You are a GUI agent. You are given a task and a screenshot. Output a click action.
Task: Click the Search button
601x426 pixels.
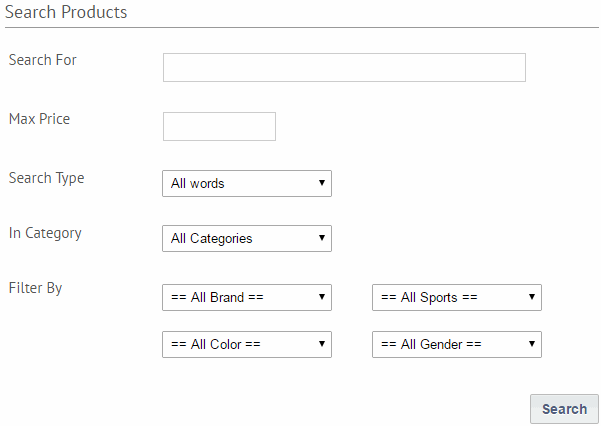tap(564, 409)
